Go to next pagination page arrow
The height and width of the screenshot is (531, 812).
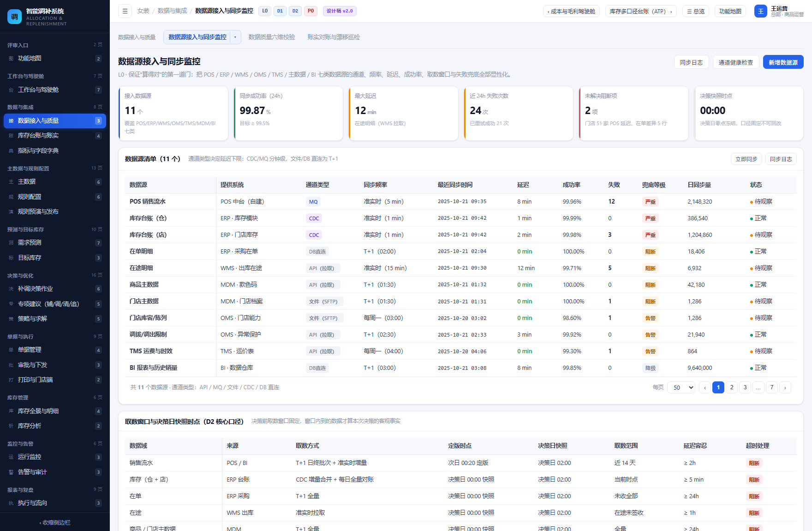785,387
